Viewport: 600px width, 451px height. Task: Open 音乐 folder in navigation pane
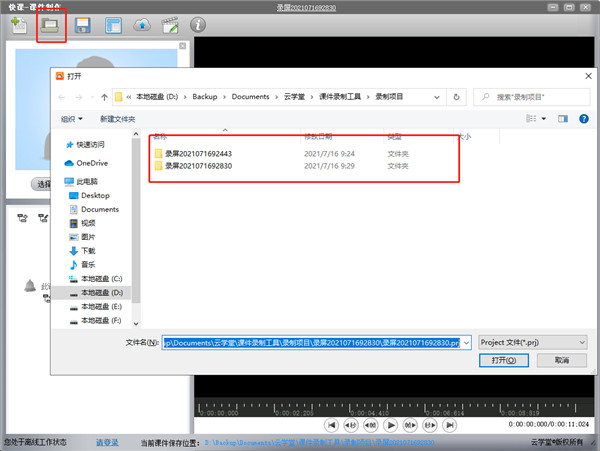point(88,264)
